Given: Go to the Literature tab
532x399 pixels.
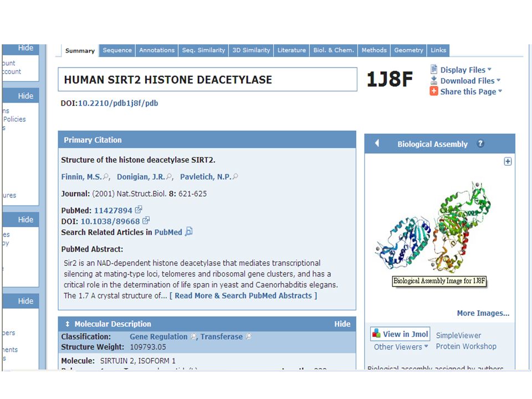Looking at the screenshot, I should tap(291, 50).
